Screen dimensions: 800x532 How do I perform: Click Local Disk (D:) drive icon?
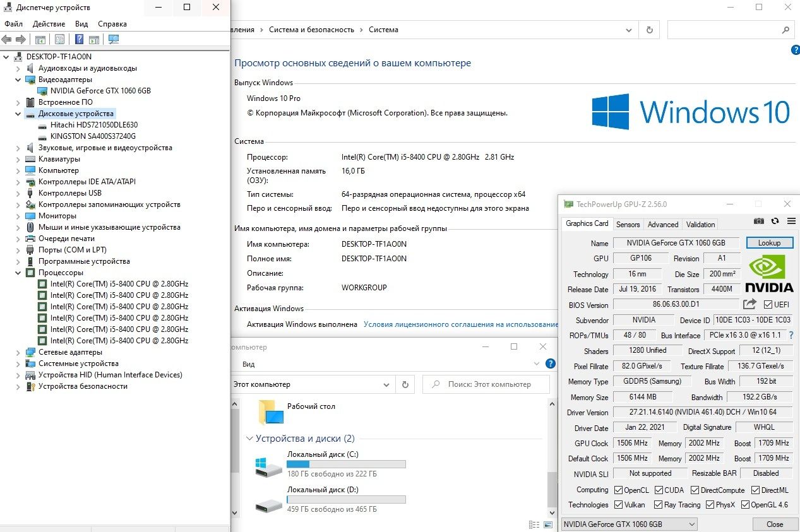point(268,504)
